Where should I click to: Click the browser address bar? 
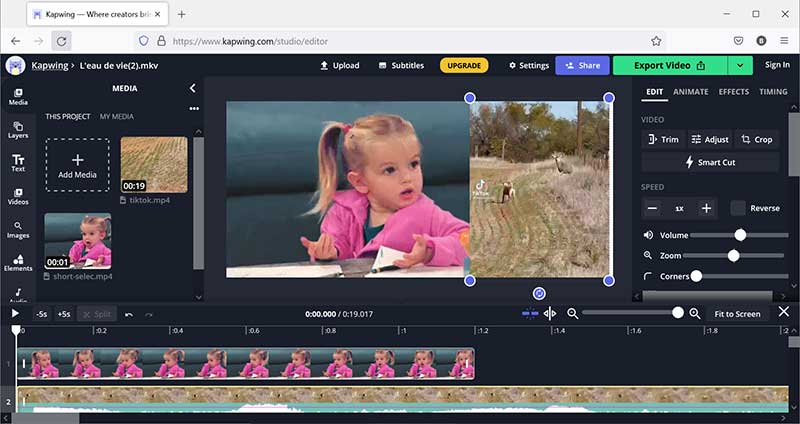pos(398,41)
